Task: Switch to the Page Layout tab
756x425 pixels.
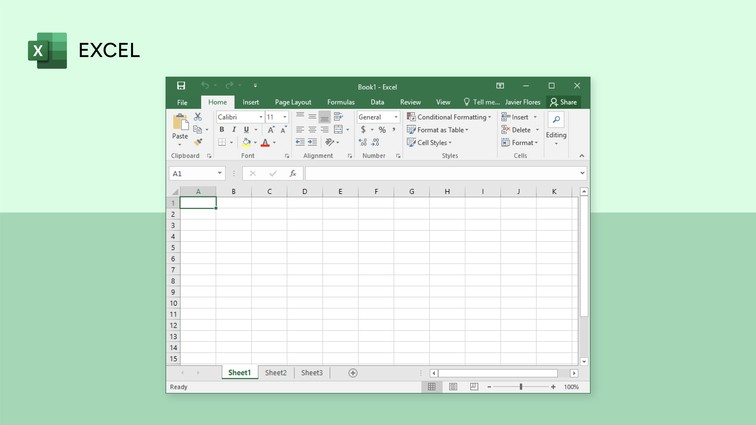Action: pos(293,102)
